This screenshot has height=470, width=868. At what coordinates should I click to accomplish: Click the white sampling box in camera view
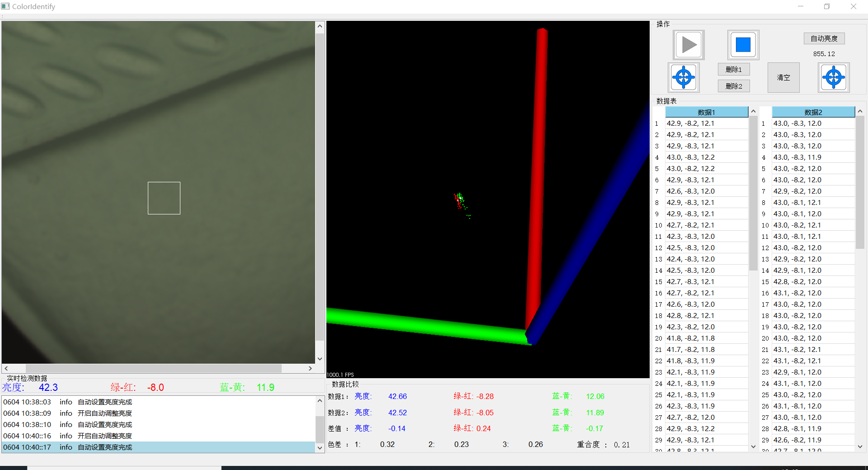click(164, 198)
